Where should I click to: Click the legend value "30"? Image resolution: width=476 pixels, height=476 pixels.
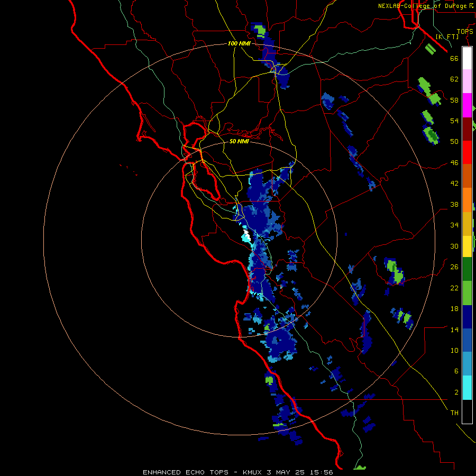[454, 246]
